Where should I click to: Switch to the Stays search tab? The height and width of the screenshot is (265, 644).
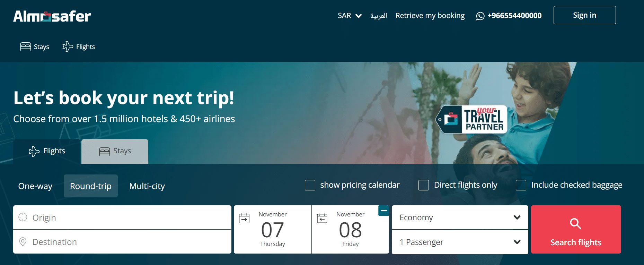[x=115, y=151]
